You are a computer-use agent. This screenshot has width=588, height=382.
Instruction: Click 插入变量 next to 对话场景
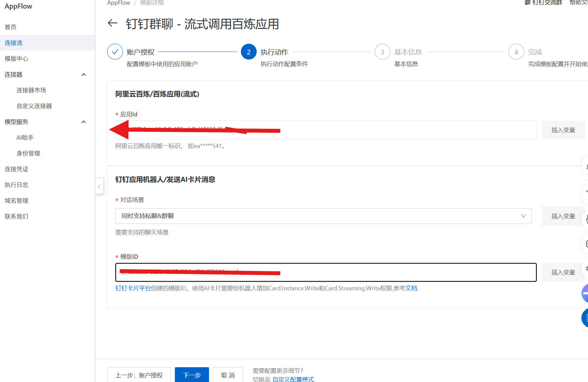tap(563, 216)
